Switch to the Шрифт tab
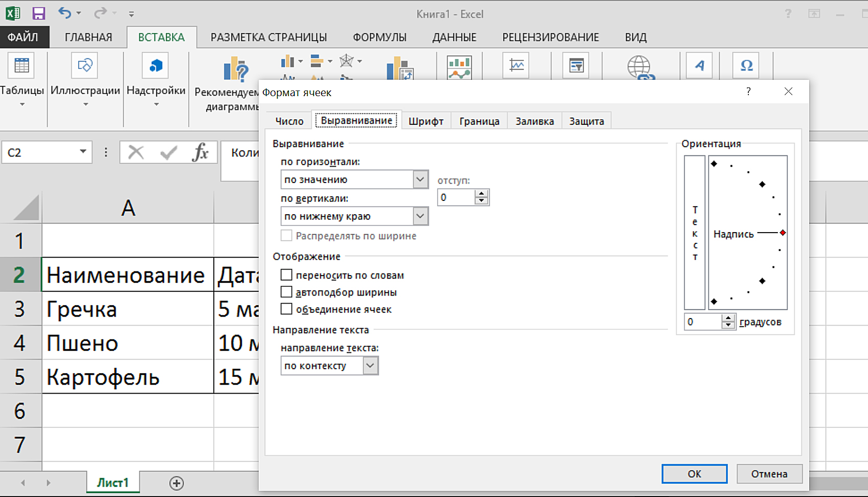Viewport: 868px width, 497px height. pos(426,121)
